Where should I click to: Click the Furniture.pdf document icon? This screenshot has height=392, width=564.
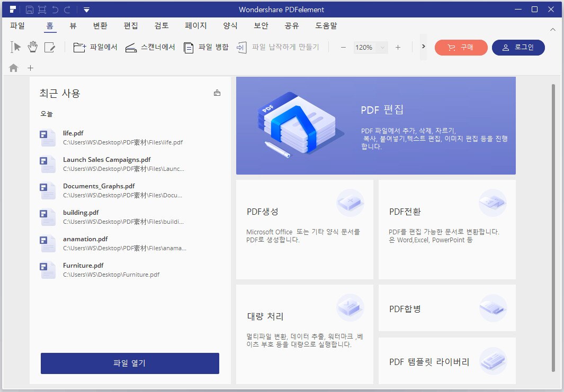click(x=48, y=270)
